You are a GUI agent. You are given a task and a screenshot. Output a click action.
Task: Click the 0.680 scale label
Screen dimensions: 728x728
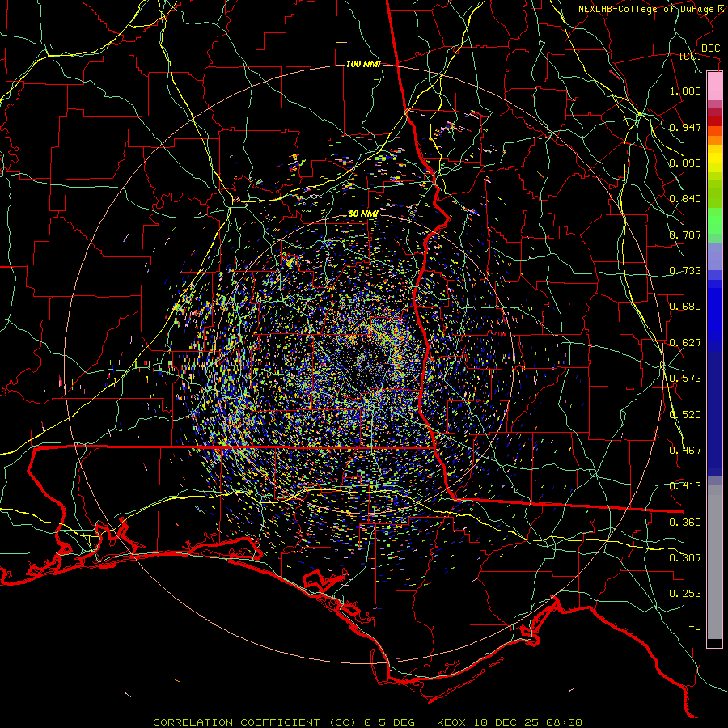click(685, 307)
